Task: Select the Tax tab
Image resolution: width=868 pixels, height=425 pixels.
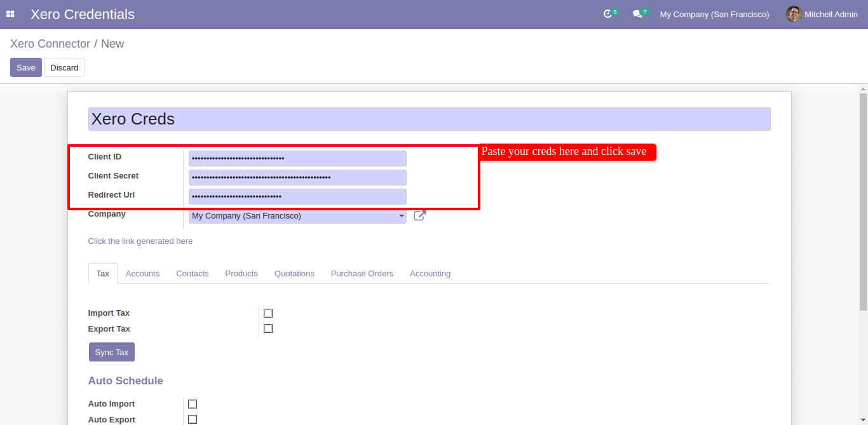Action: point(103,273)
